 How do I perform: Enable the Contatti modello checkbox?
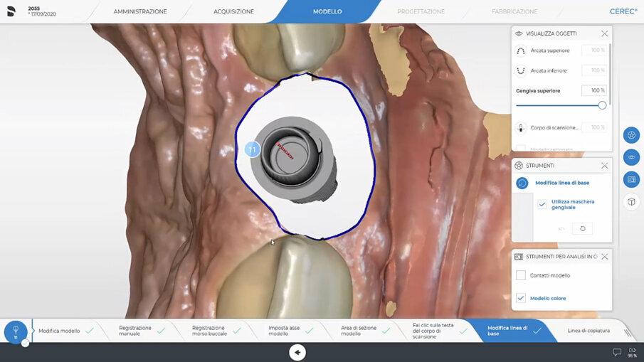[521, 275]
